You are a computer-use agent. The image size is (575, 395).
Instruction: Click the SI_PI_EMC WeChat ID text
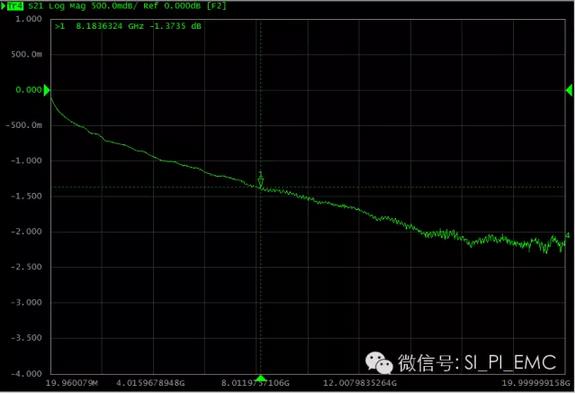[x=510, y=362]
